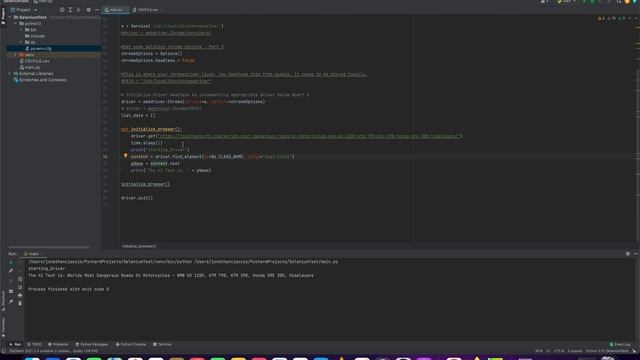
Task: Collapse the bin folder
Action: [21, 30]
